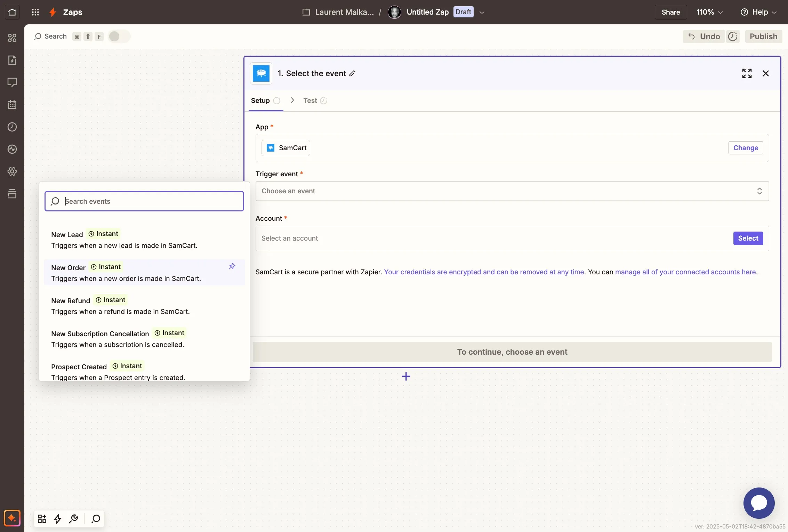Click the orange AI sparkle icon
Image resolution: width=788 pixels, height=532 pixels.
[12, 518]
